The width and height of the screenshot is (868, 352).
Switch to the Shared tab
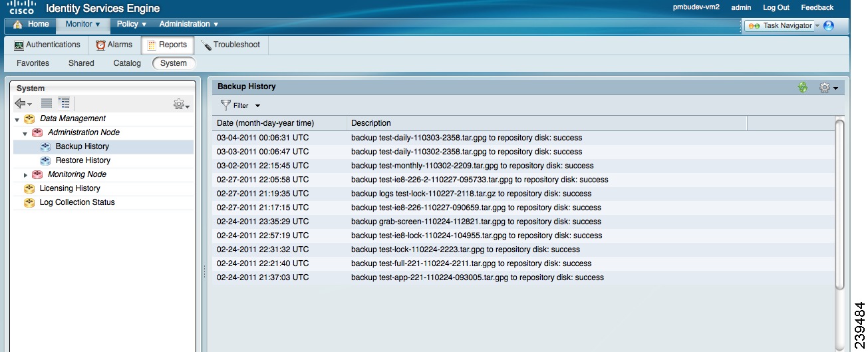[x=81, y=63]
